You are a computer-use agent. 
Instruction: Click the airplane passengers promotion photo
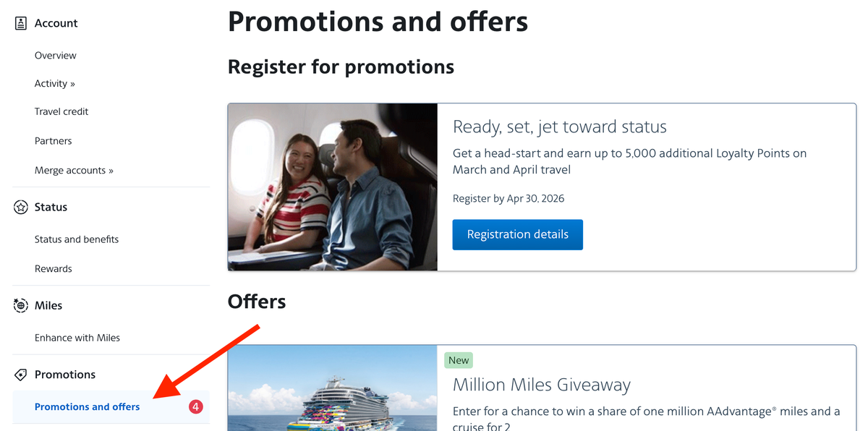(332, 187)
